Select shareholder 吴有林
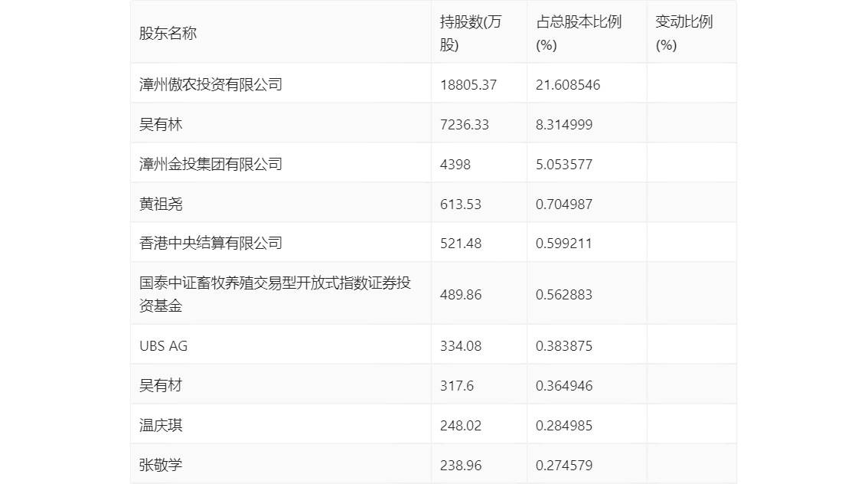Viewport: 868px width, 484px height. tap(161, 124)
